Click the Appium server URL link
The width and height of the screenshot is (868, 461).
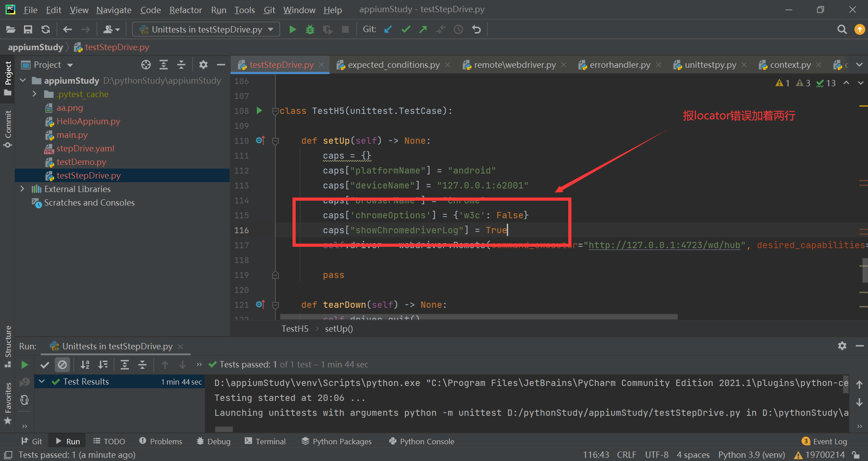tap(664, 245)
